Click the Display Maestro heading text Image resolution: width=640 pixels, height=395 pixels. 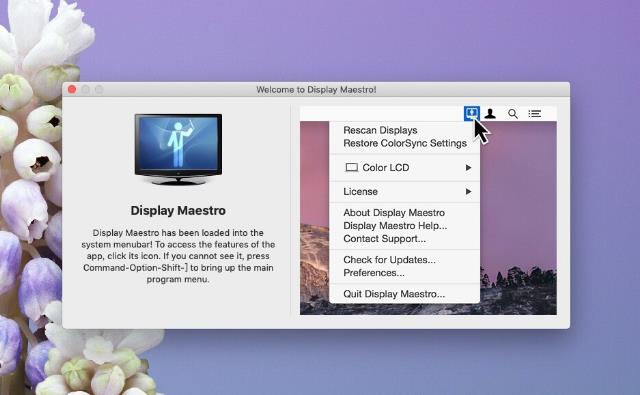tap(178, 211)
